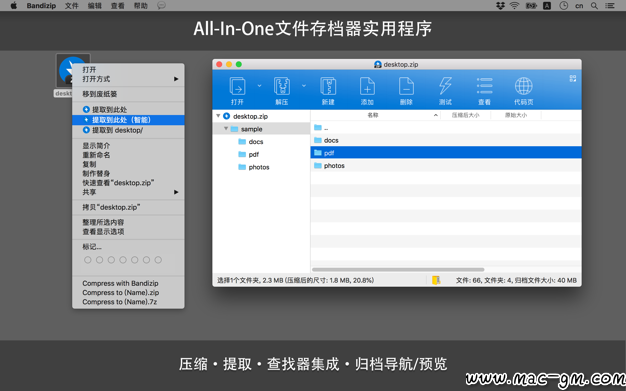The height and width of the screenshot is (391, 626).
Task: Choose 打开 in the context menu
Action: click(128, 69)
